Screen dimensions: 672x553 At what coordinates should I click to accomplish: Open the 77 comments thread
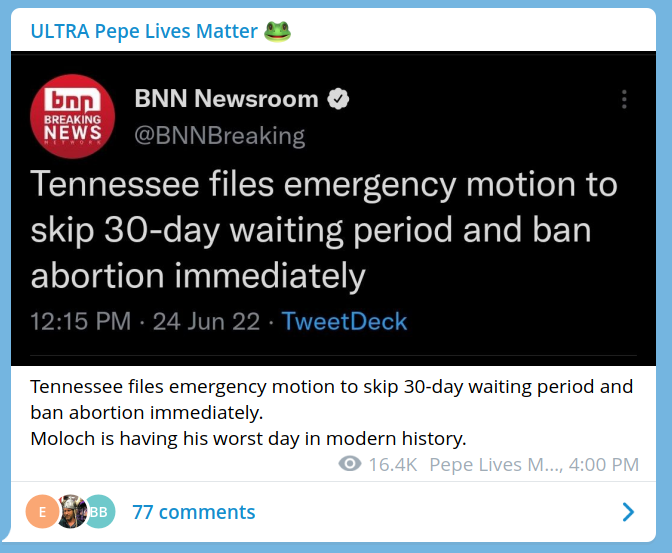click(x=194, y=512)
